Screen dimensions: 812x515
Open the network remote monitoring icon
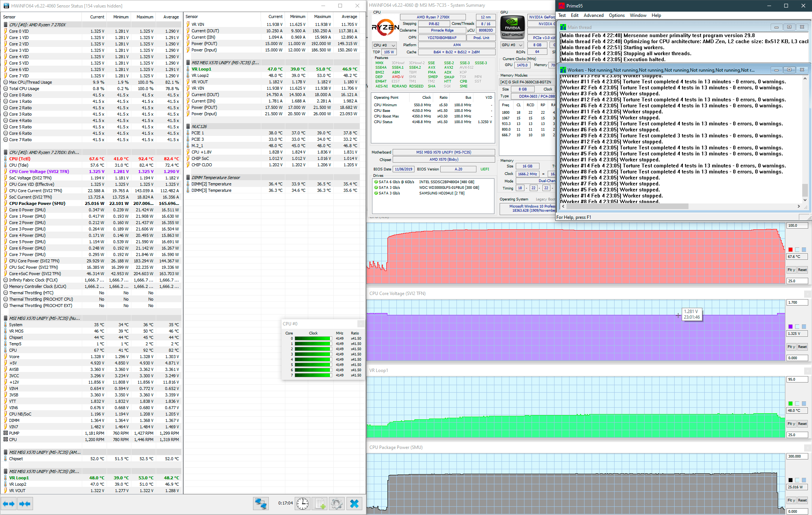(261, 503)
